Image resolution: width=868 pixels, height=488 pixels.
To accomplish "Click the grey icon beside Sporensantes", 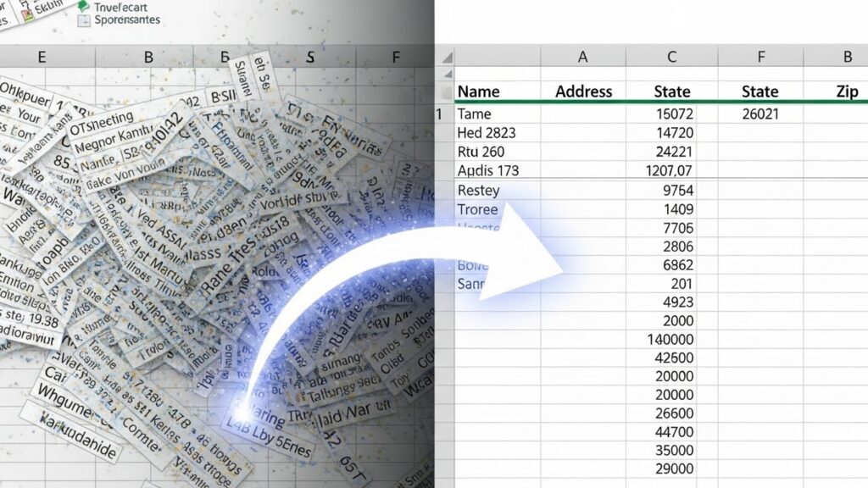I will 83,21.
